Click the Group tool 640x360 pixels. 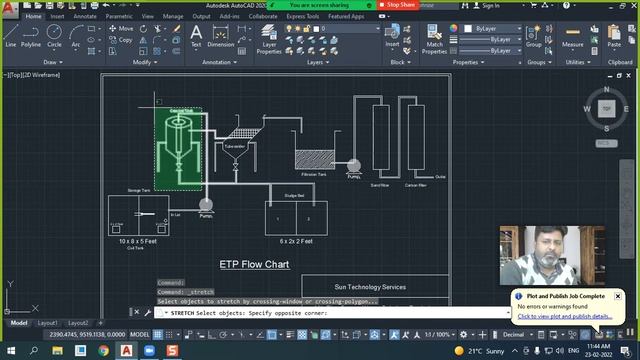(x=533, y=36)
